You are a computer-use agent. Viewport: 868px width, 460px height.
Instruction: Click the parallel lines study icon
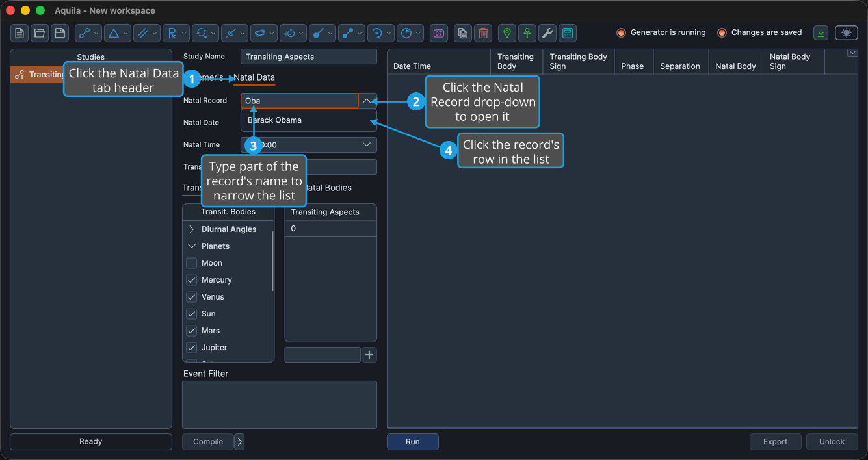147,33
